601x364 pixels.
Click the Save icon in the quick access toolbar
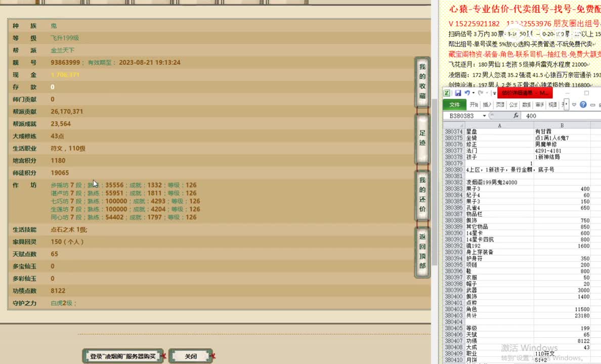click(x=458, y=93)
